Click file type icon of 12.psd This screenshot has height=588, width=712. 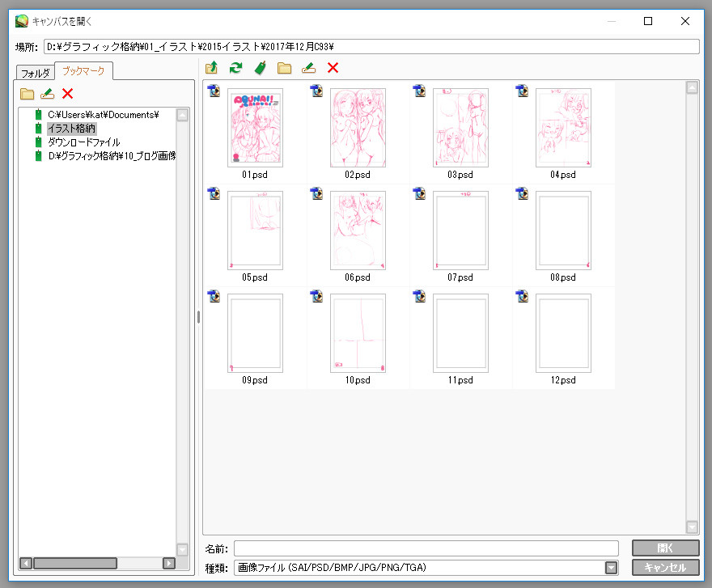click(x=522, y=297)
